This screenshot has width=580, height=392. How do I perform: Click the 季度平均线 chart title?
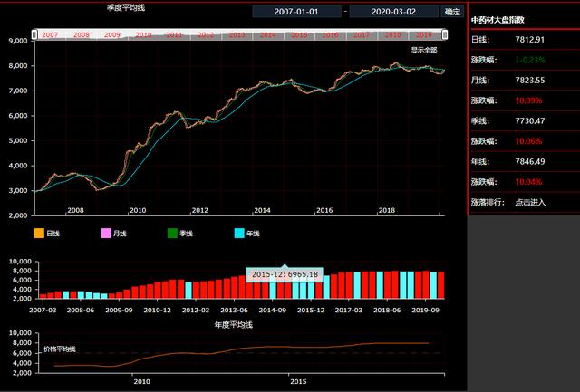pos(126,8)
